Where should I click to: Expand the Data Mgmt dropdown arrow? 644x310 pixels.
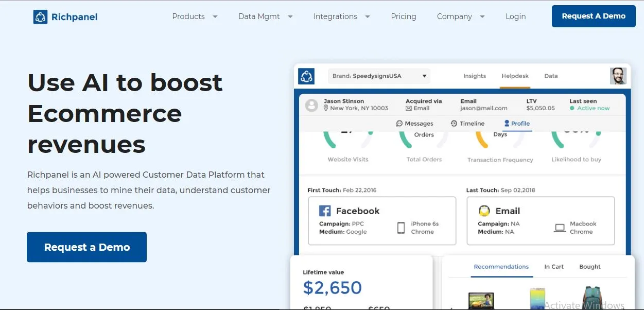[290, 16]
